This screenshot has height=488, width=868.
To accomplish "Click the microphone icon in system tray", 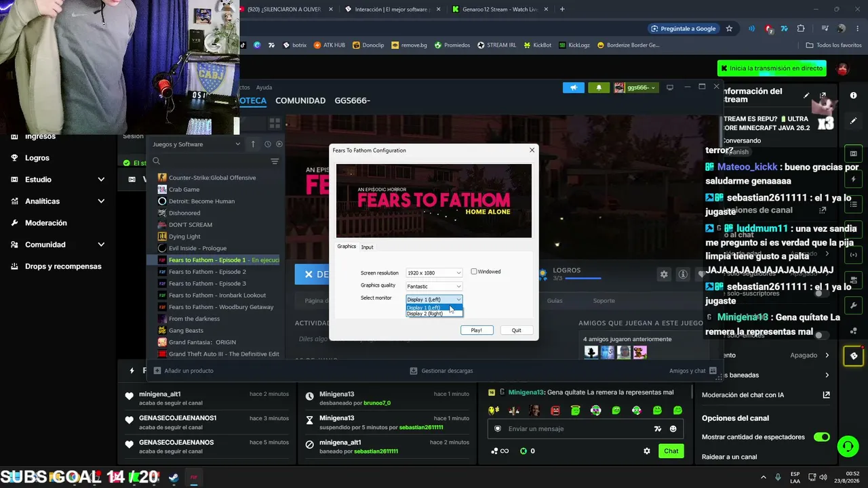I will coord(778,477).
